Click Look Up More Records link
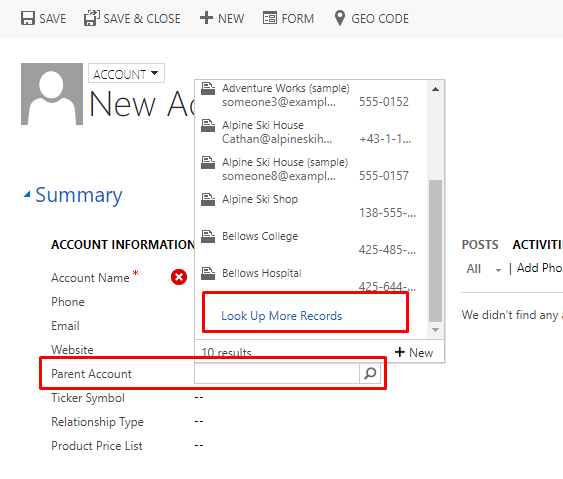 coord(282,316)
